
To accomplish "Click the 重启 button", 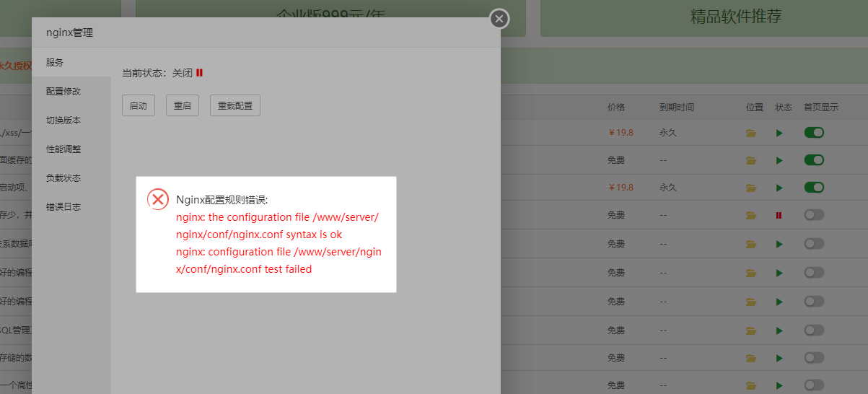I will tap(183, 105).
